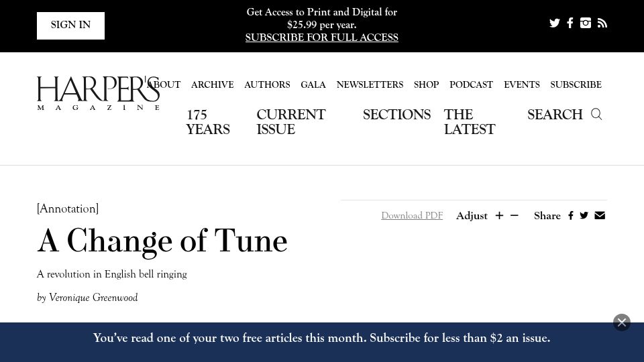Share the article on Facebook
Image resolution: width=644 pixels, height=362 pixels.
pyautogui.click(x=570, y=215)
